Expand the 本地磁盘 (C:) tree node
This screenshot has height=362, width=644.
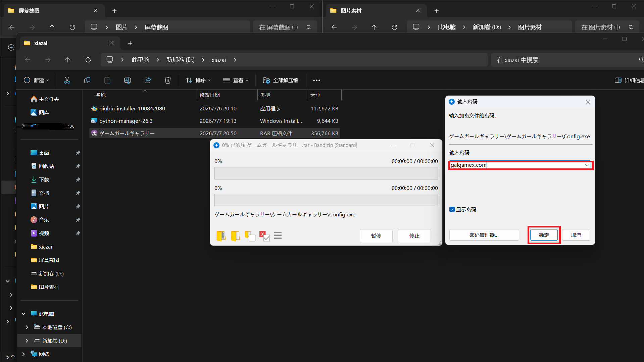27,327
